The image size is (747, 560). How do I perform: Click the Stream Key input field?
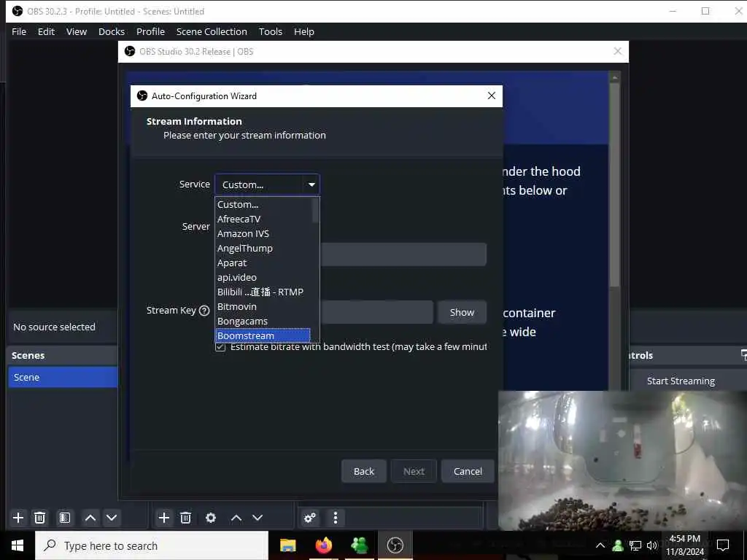(376, 312)
